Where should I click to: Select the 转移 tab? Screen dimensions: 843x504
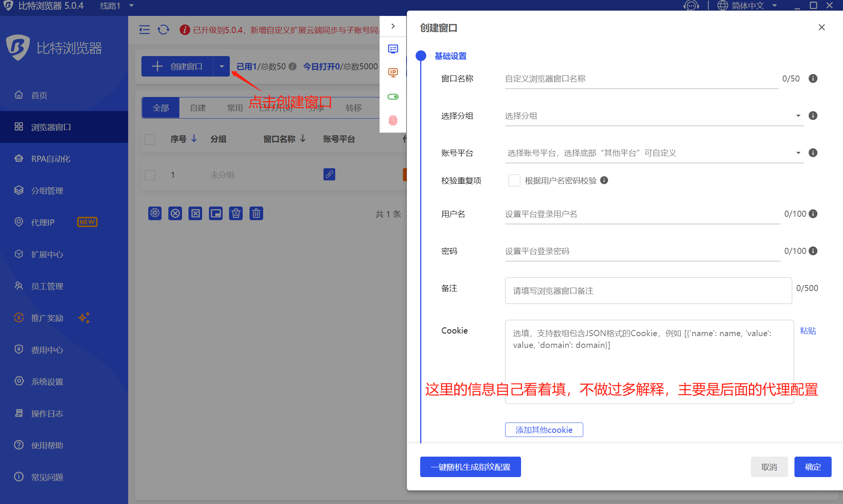pyautogui.click(x=354, y=108)
